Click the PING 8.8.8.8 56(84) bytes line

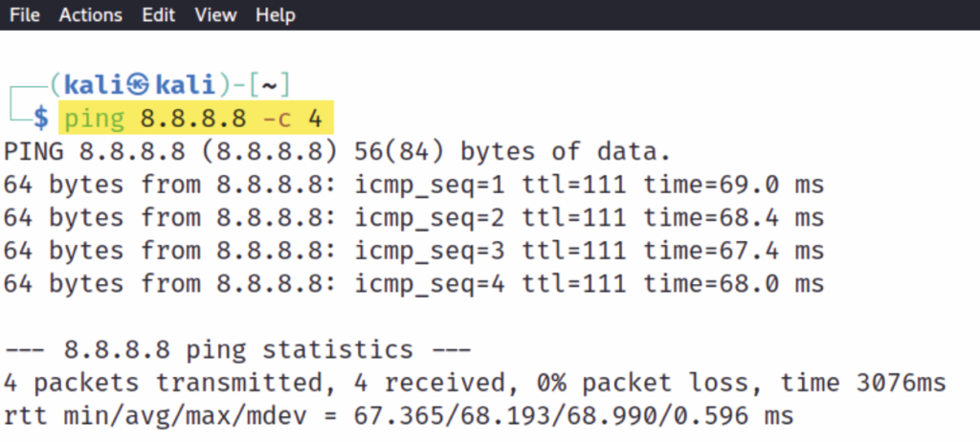point(338,152)
